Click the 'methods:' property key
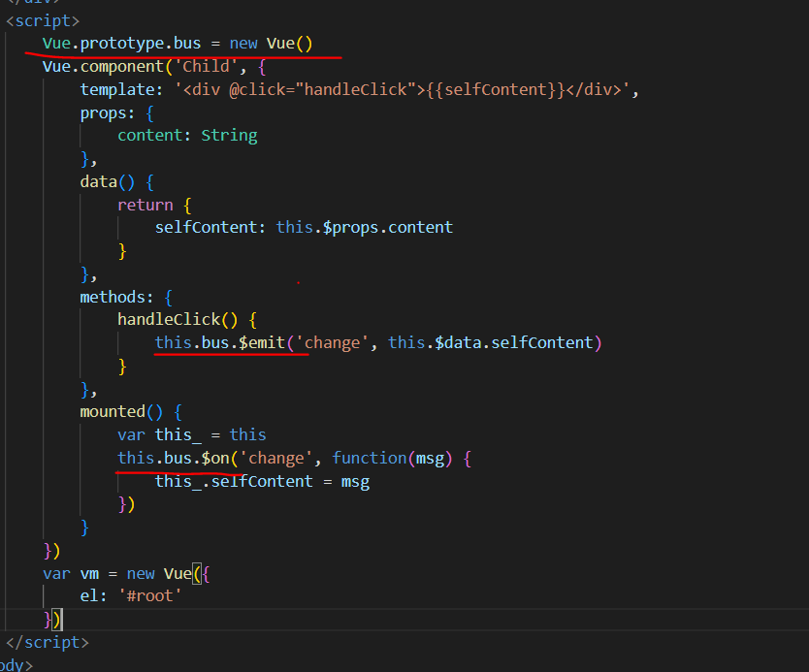 [116, 297]
